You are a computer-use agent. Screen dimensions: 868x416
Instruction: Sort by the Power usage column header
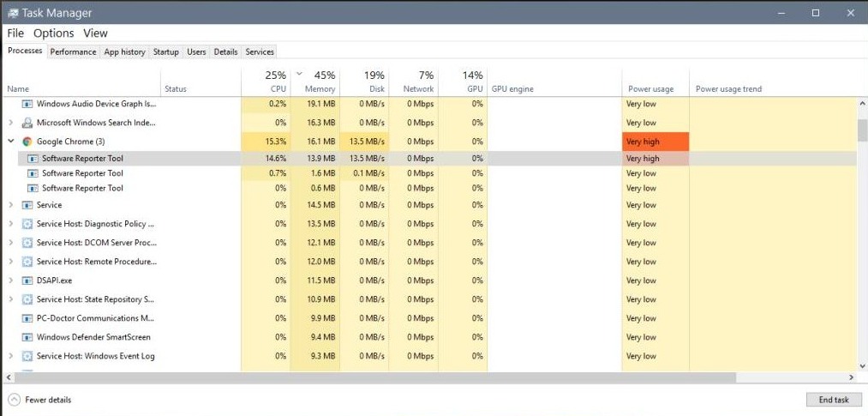coord(650,88)
